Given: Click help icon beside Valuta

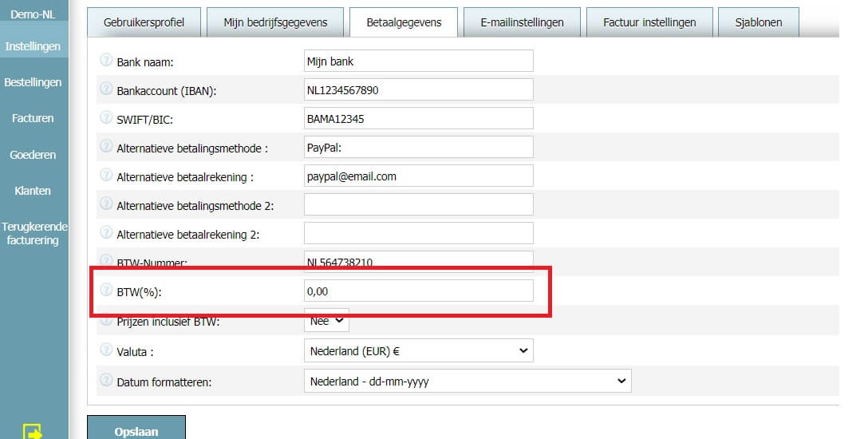Looking at the screenshot, I should pyautogui.click(x=106, y=350).
